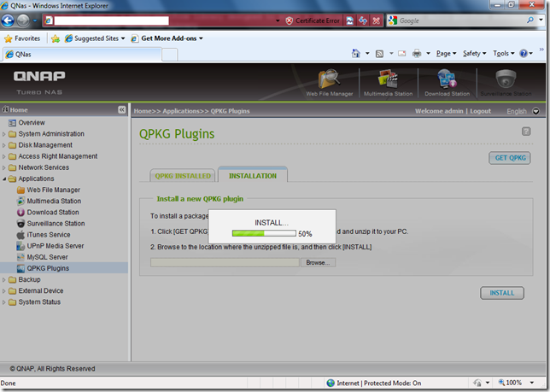Click the install progress bar
Screen dimensions: 550x392
(x=264, y=233)
